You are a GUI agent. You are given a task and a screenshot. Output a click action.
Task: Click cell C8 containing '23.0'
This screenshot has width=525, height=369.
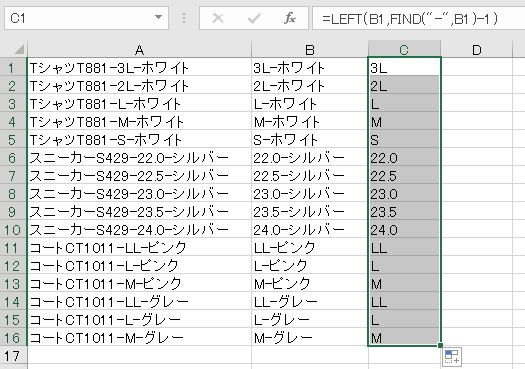tap(404, 194)
